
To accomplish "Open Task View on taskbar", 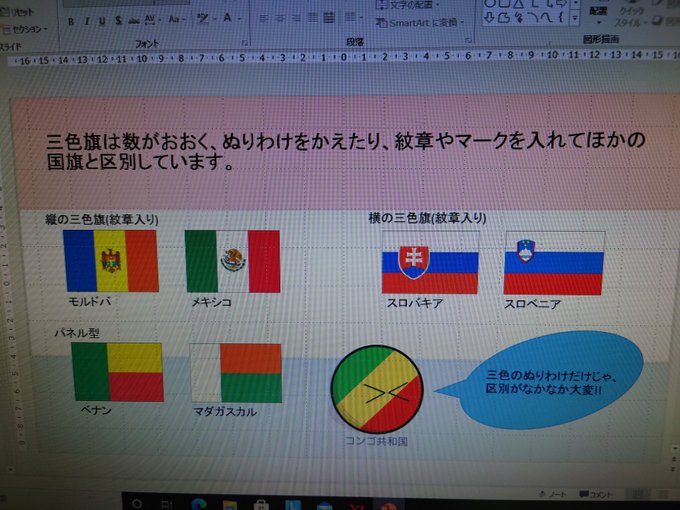I will [x=166, y=504].
